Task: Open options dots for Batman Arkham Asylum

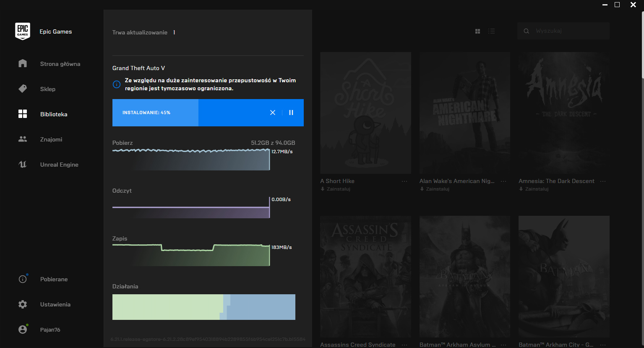Action: click(x=503, y=345)
